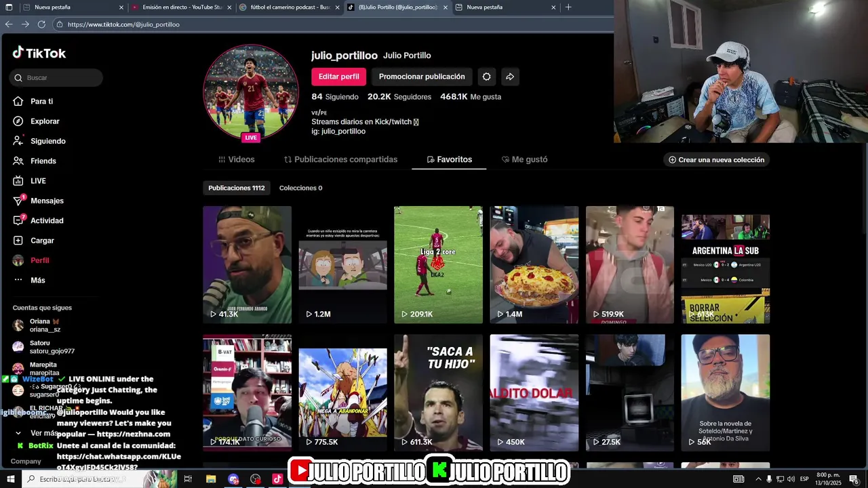
Task: Open Windows notification center icon
Action: [x=853, y=479]
